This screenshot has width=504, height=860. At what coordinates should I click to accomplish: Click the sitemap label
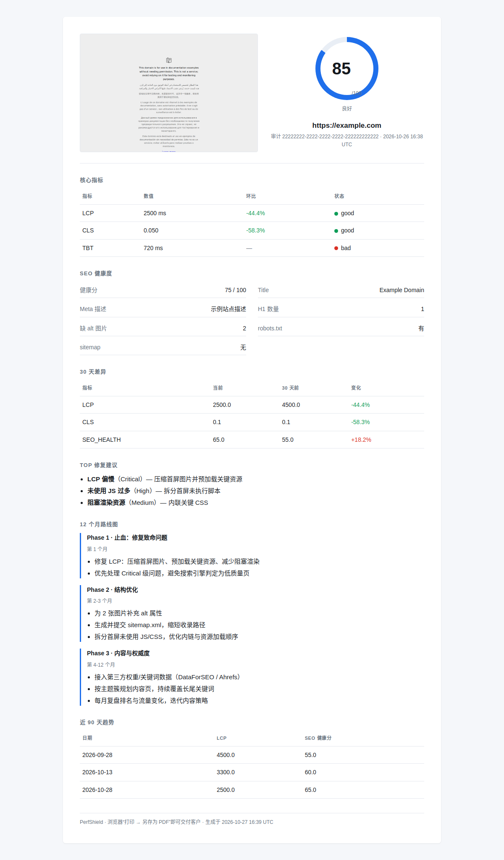[90, 347]
